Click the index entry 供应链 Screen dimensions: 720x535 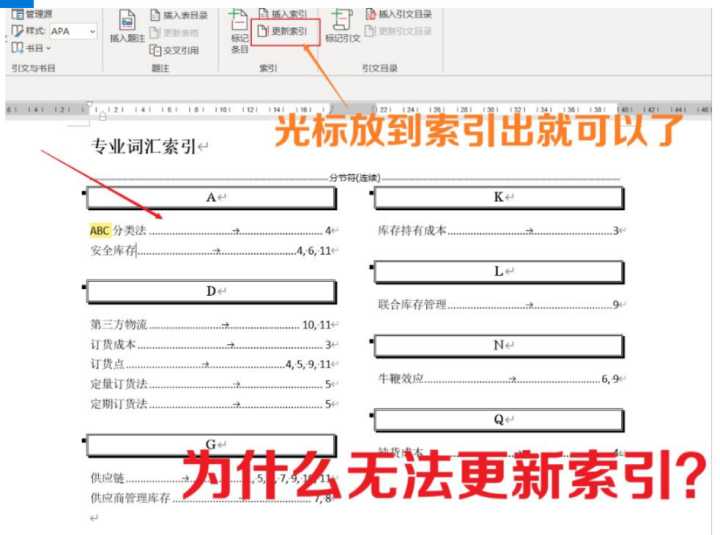click(x=107, y=478)
